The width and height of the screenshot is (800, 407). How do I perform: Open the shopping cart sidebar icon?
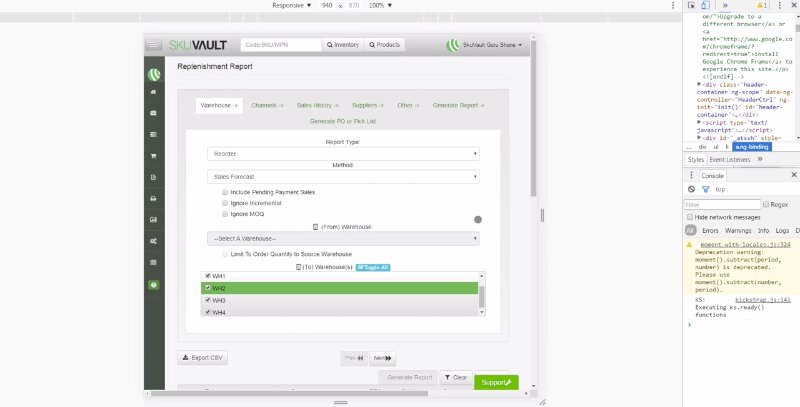pyautogui.click(x=153, y=155)
